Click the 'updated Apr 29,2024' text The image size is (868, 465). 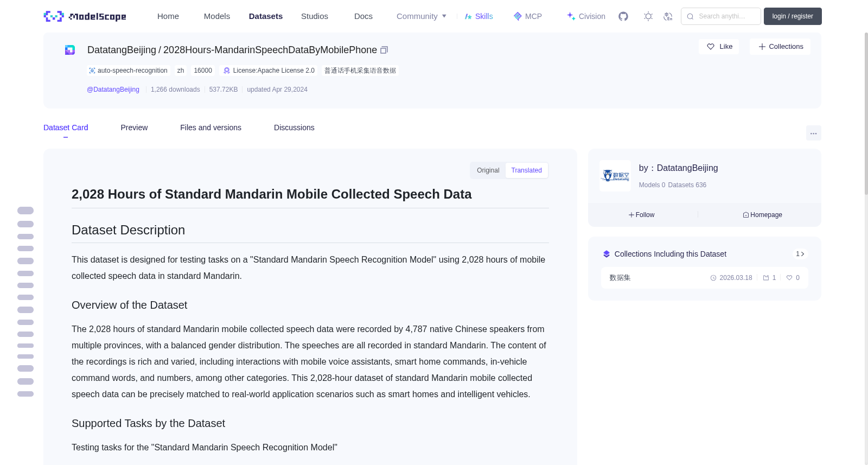[x=277, y=90]
